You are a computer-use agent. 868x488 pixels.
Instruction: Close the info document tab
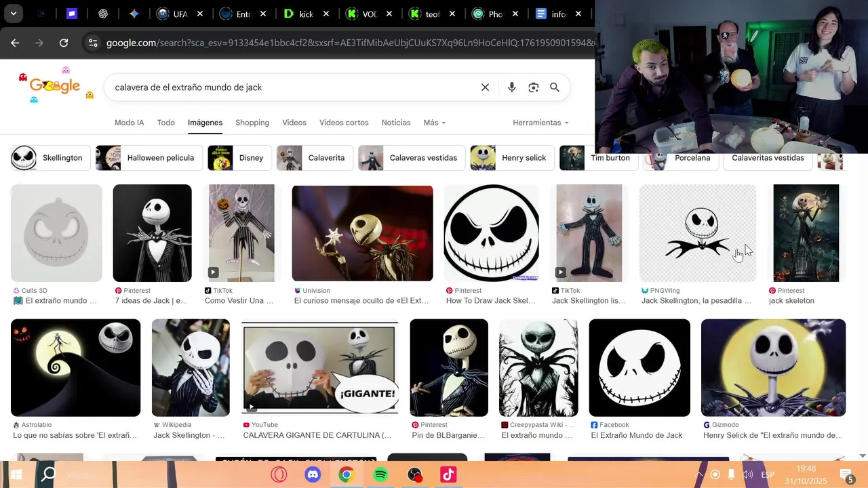(x=578, y=14)
